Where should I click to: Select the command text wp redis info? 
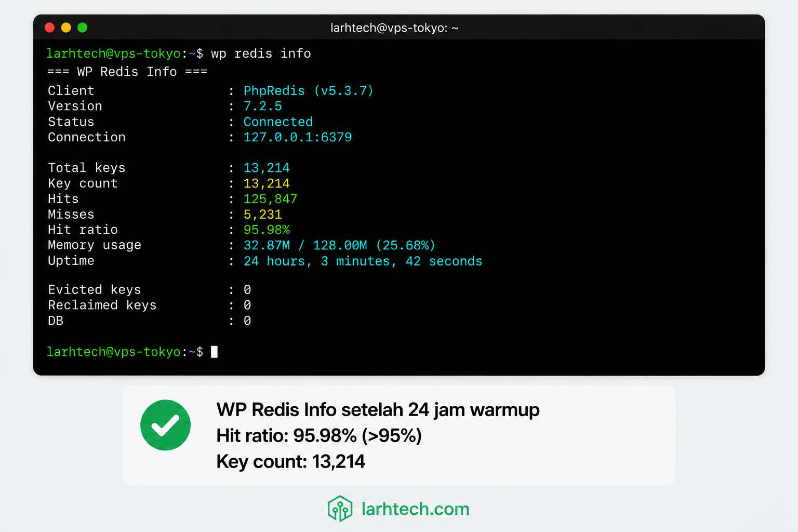tap(261, 54)
